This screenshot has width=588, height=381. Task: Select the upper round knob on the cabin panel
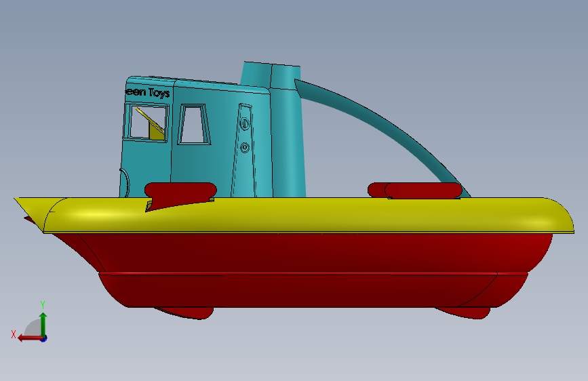(245, 123)
